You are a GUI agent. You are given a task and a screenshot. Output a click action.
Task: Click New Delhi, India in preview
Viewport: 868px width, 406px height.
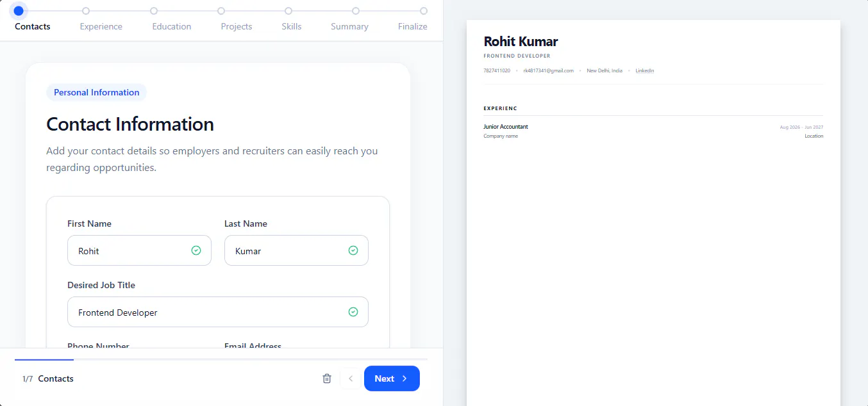(605, 70)
